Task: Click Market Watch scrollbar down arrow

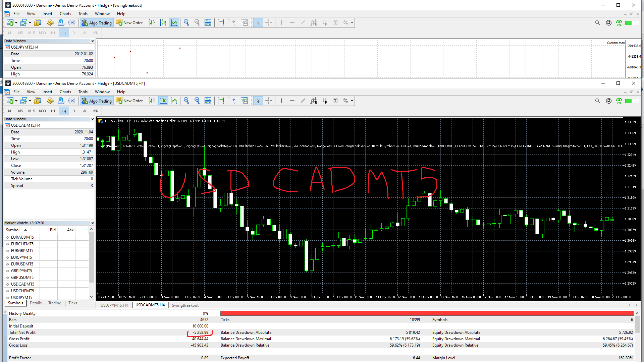Action: [x=91, y=297]
